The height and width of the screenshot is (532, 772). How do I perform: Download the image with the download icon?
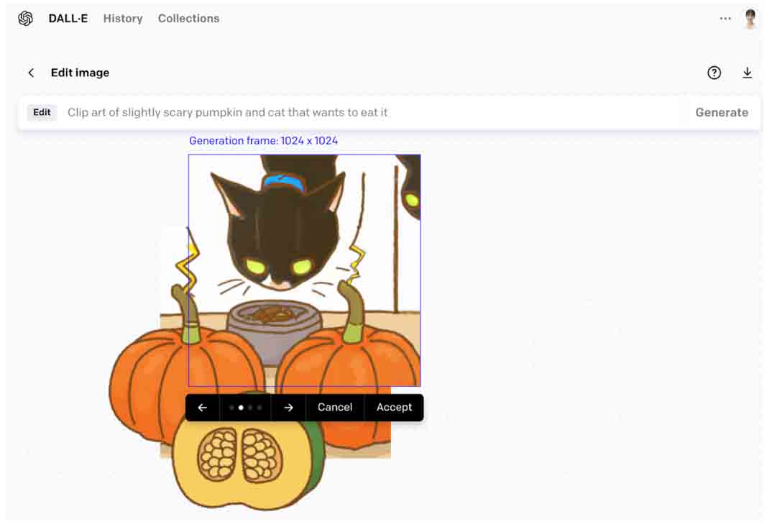[747, 73]
